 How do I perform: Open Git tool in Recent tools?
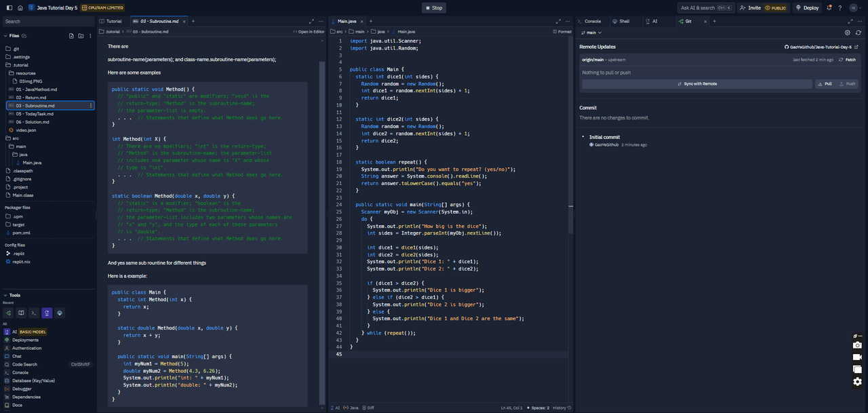pyautogui.click(x=9, y=313)
